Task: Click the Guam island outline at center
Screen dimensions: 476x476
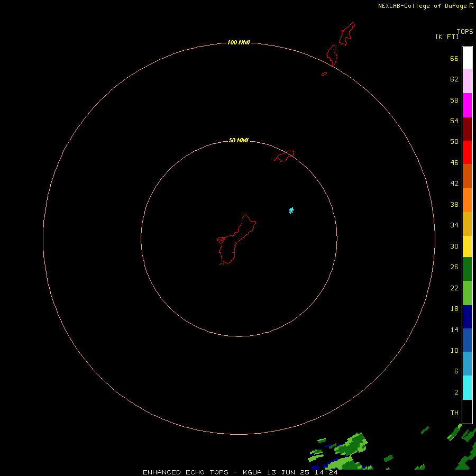Action: coord(236,240)
